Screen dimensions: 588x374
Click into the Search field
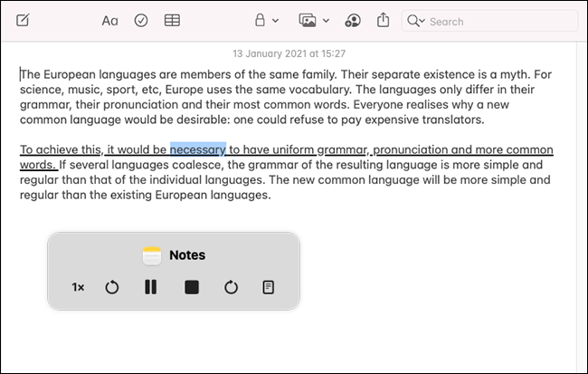tap(498, 21)
